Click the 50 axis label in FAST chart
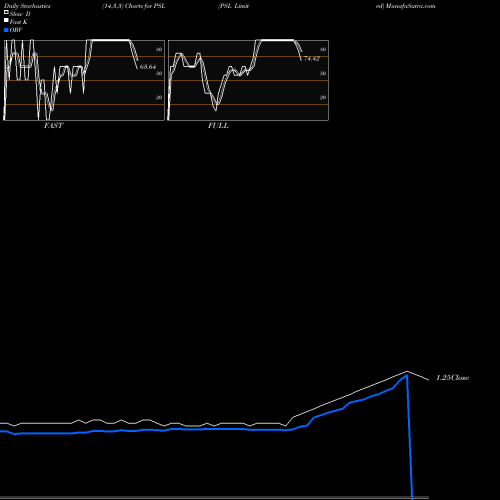Image resolution: width=500 pixels, height=500 pixels. click(159, 73)
